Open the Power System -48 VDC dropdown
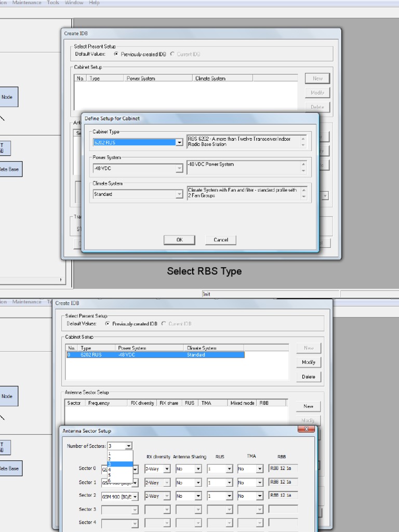 pos(179,168)
